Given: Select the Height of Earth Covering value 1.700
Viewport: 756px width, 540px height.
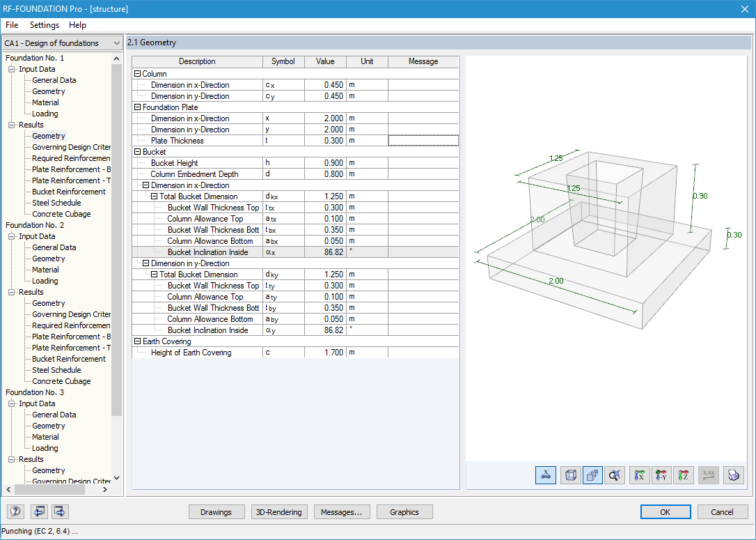Looking at the screenshot, I should point(326,353).
